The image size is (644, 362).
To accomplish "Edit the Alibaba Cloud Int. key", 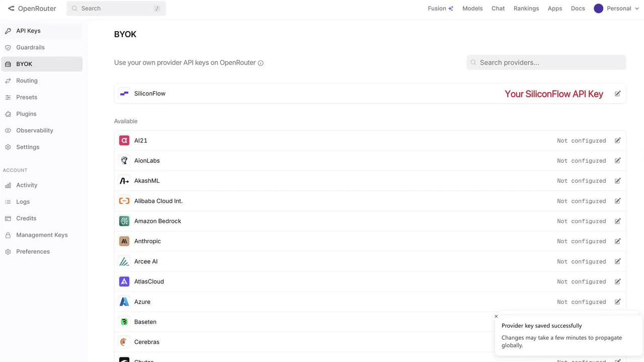I will point(617,201).
